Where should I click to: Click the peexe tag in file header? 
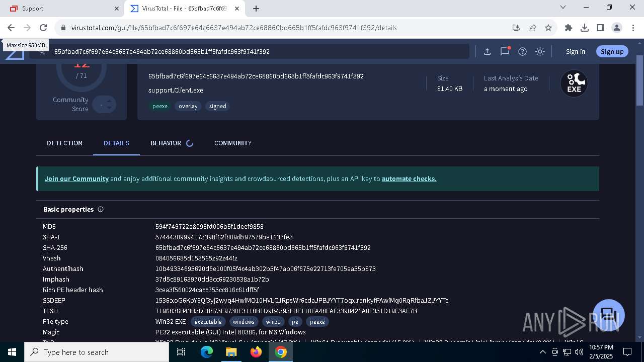pyautogui.click(x=160, y=106)
